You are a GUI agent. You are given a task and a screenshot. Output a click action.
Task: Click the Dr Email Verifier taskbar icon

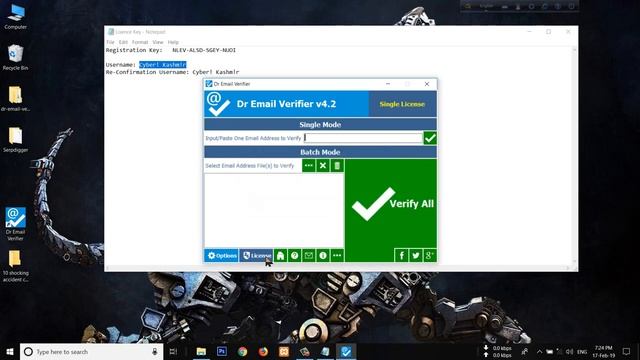point(346,351)
